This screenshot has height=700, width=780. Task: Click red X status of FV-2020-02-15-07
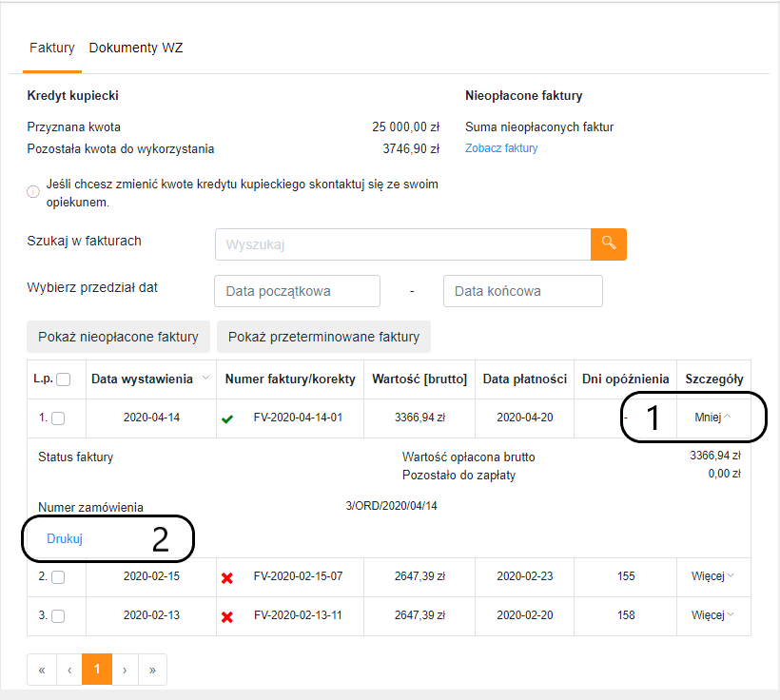227,578
